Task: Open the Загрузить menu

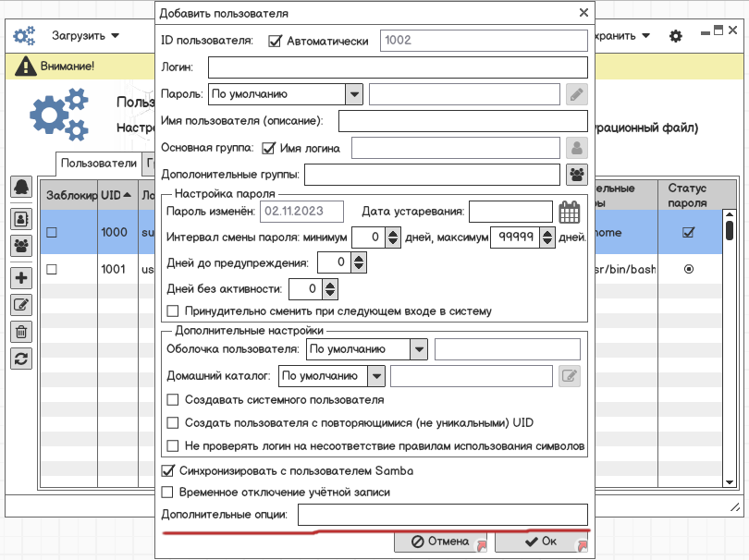Action: (x=85, y=36)
